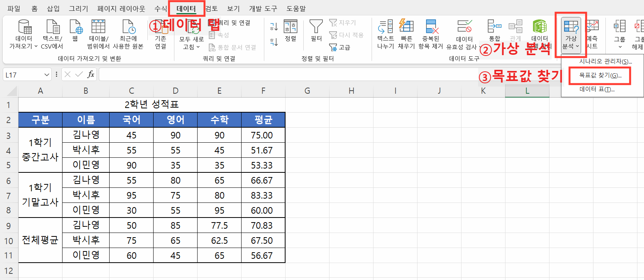
Task: Click 텍스트 나누기 (Text to Columns) icon
Action: pos(385,26)
